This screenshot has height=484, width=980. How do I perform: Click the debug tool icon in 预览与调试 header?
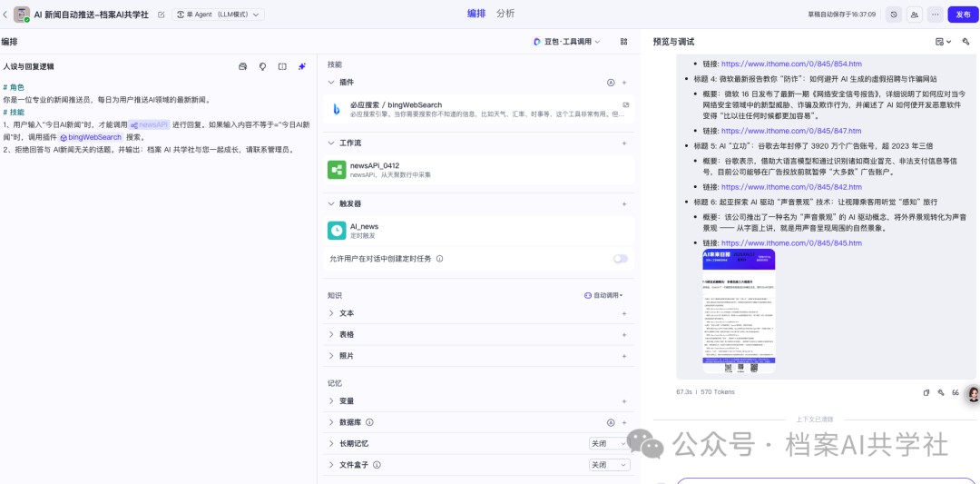point(966,41)
